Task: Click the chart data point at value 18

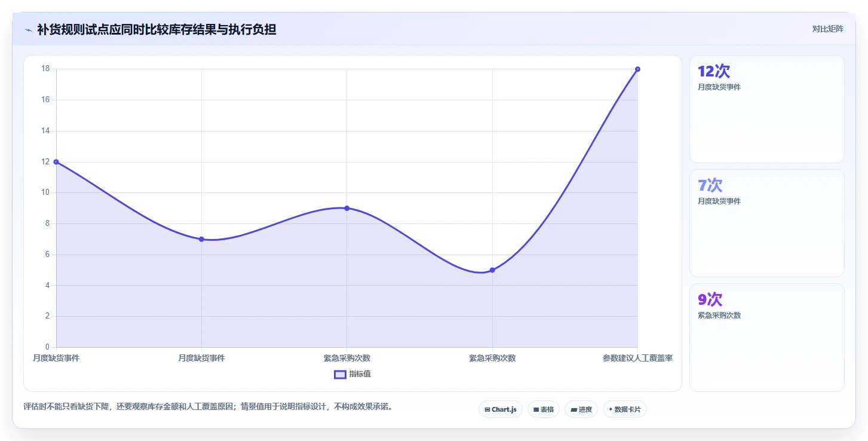Action: 637,69
